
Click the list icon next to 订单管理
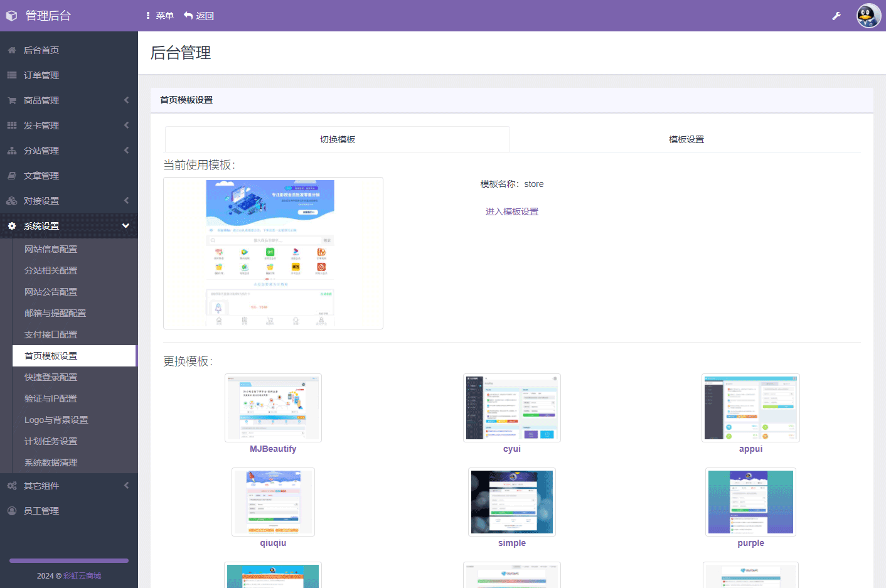coord(12,75)
